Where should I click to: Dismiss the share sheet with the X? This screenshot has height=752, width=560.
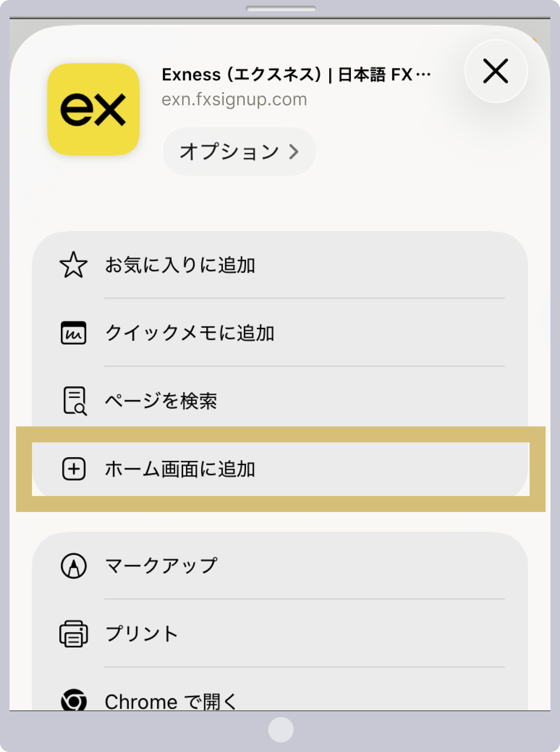click(495, 71)
